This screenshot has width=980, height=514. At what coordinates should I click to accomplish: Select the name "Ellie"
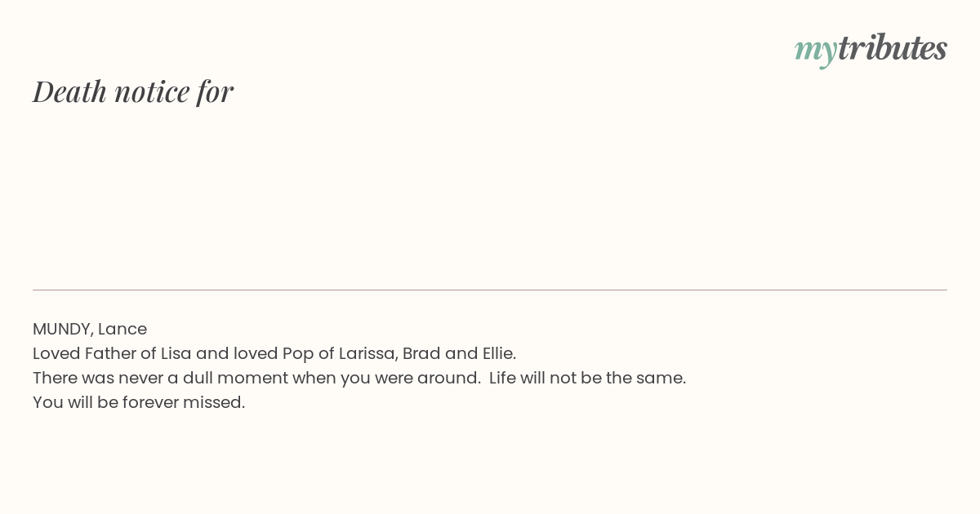[x=497, y=354]
